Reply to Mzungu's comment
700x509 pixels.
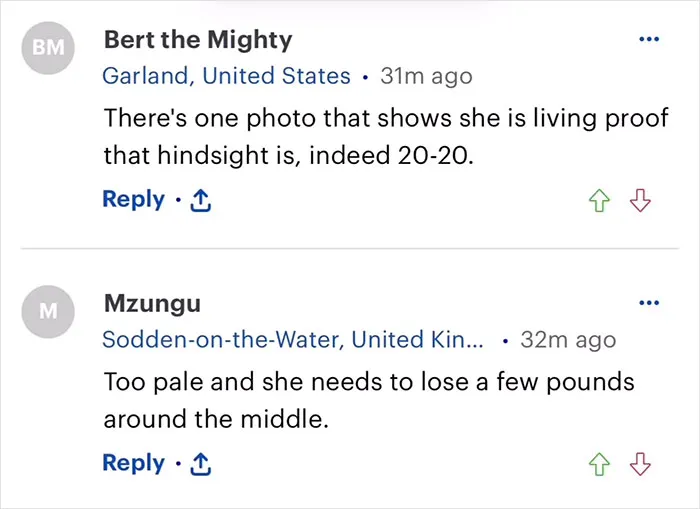133,463
